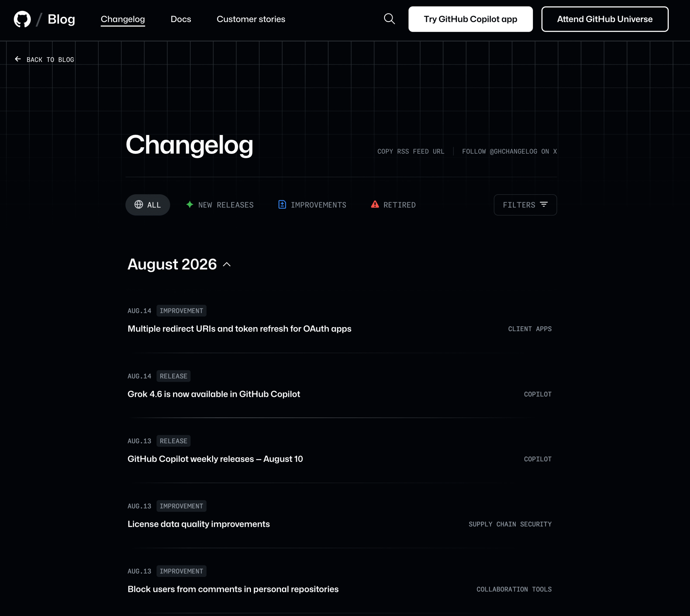Click Supply Chain Security category label

click(x=510, y=524)
